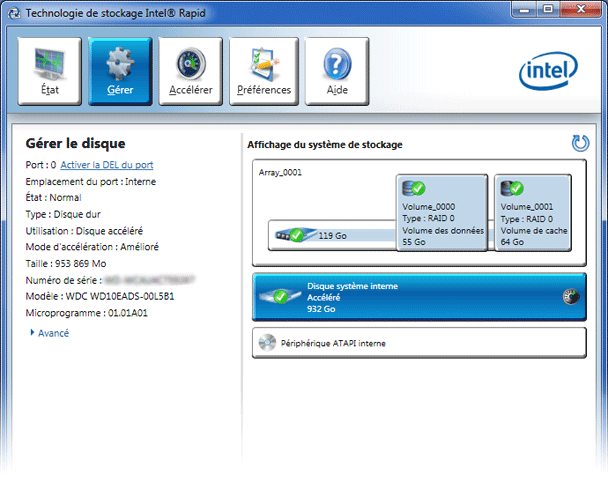Image resolution: width=608 pixels, height=483 pixels.
Task: Open the Accélérer section
Action: coord(190,72)
